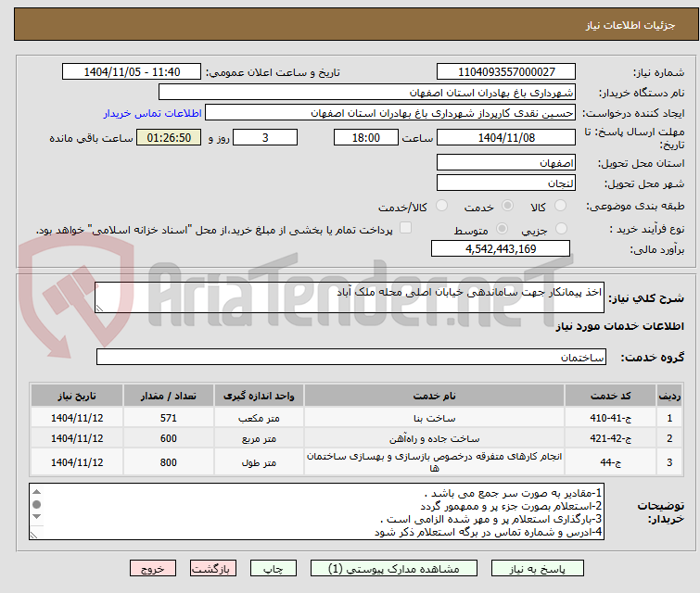Screen dimensions: 700x593
Task: Click service name ساخت جاده و راه‌آهن
Action: tap(435, 438)
